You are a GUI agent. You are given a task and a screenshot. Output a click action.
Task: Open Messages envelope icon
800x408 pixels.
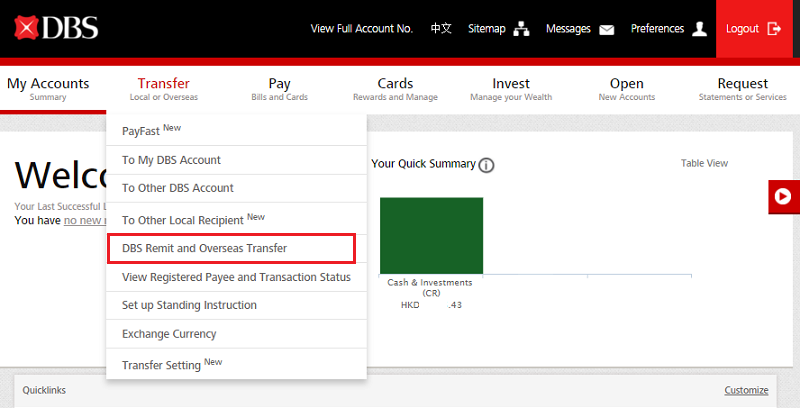click(x=606, y=29)
